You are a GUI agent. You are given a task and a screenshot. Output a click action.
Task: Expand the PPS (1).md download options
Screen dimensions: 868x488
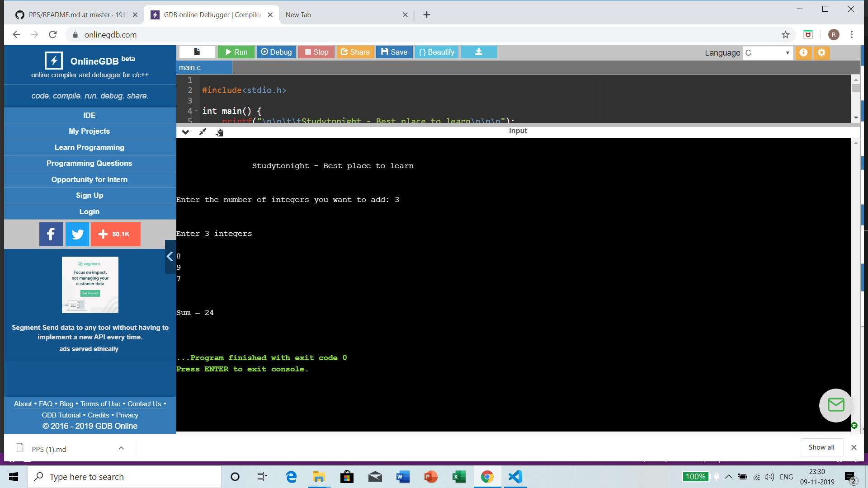(121, 448)
